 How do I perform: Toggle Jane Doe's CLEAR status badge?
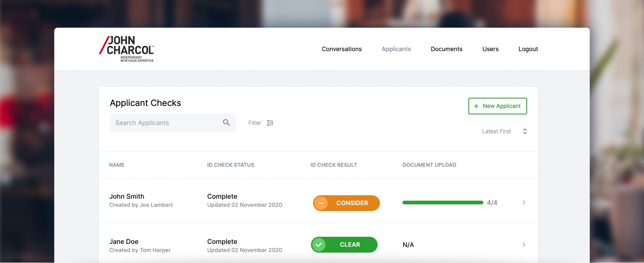344,244
